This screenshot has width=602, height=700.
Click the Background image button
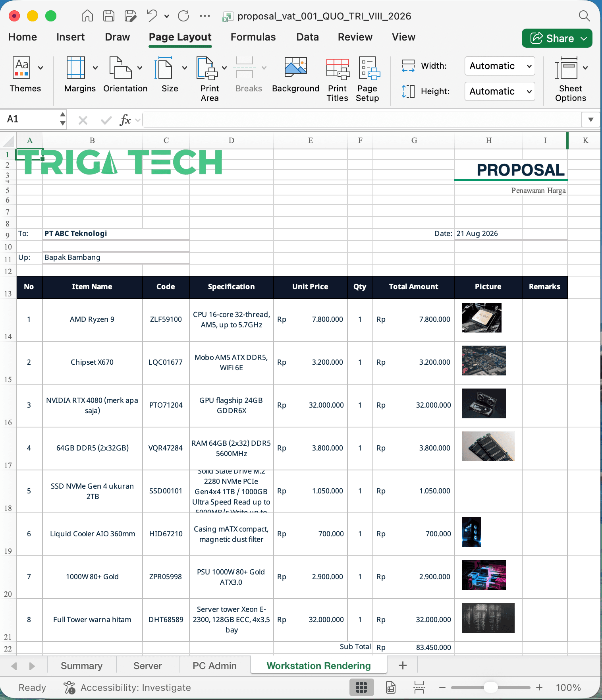[x=296, y=75]
